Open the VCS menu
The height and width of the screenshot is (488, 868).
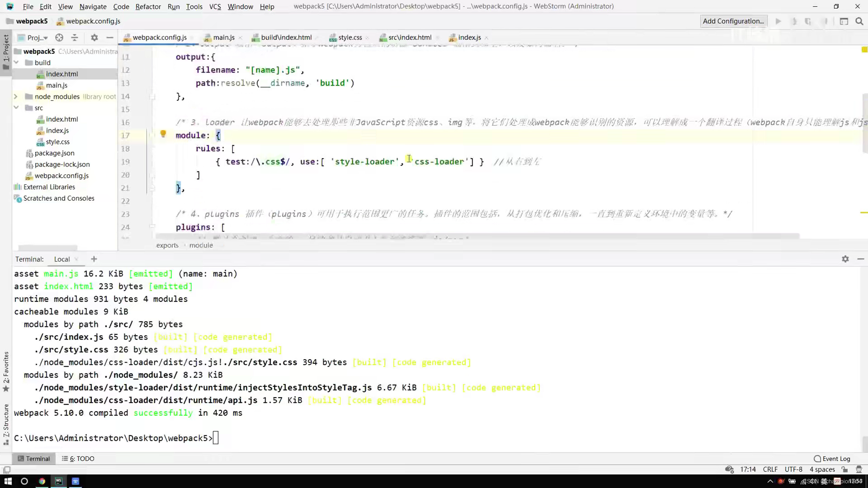click(x=215, y=7)
